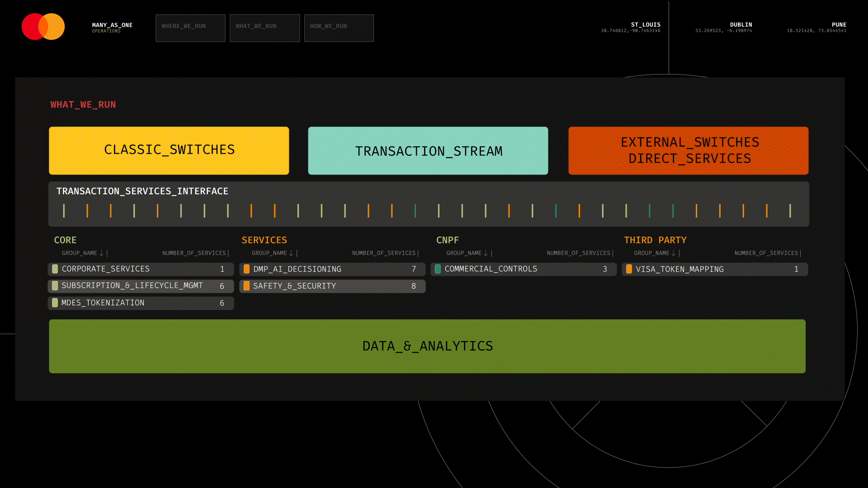Sort CORE table by GROUP_NAME arrow
The height and width of the screenshot is (488, 868).
click(101, 253)
